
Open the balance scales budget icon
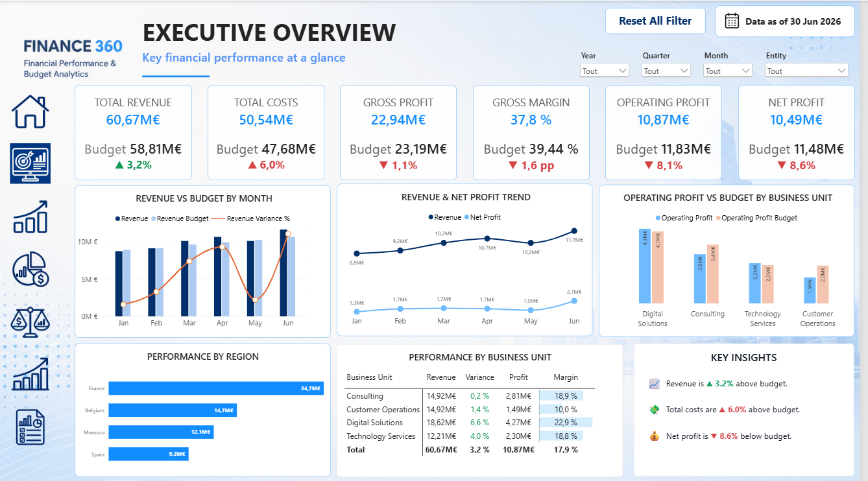pyautogui.click(x=30, y=322)
